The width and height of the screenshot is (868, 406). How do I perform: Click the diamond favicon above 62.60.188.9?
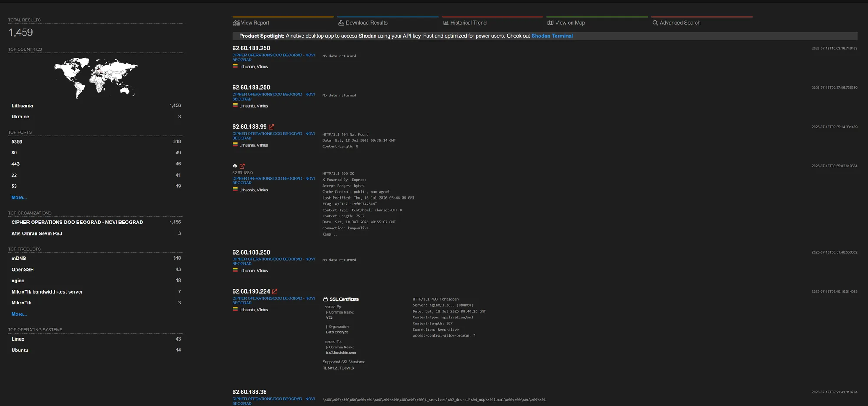click(235, 166)
